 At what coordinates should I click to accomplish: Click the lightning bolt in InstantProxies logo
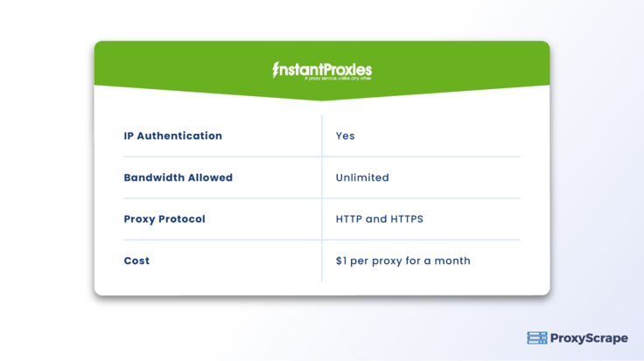pyautogui.click(x=276, y=69)
